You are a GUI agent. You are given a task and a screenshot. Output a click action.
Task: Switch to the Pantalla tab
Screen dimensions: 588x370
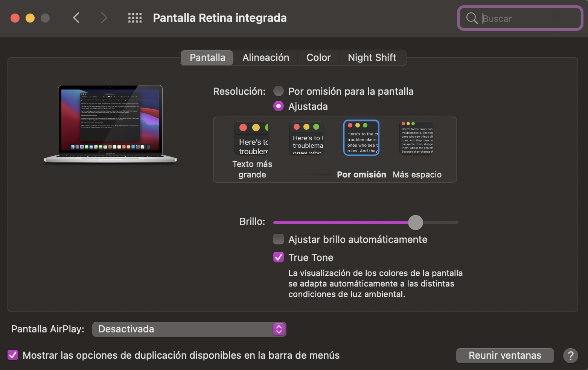(207, 58)
